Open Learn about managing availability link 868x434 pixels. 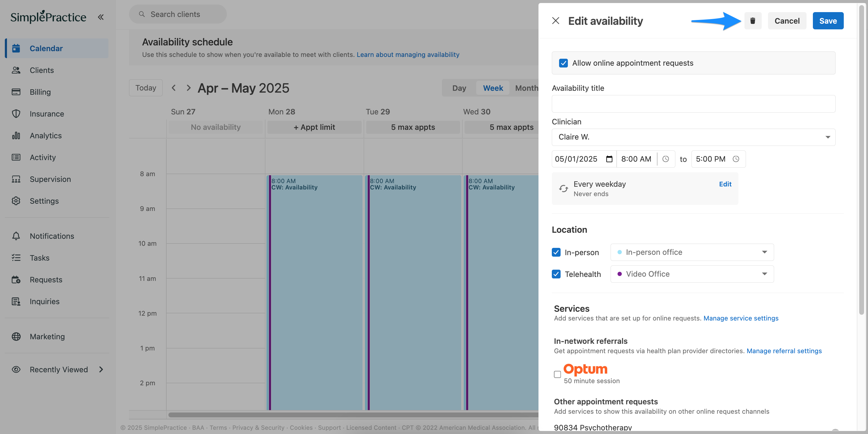point(408,54)
